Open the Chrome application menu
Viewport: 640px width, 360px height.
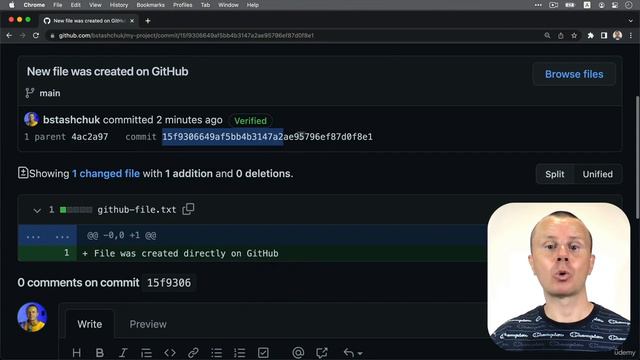(34, 5)
